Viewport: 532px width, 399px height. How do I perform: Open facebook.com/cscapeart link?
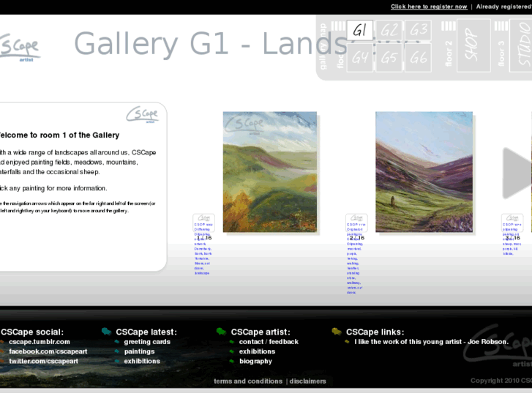(48, 351)
